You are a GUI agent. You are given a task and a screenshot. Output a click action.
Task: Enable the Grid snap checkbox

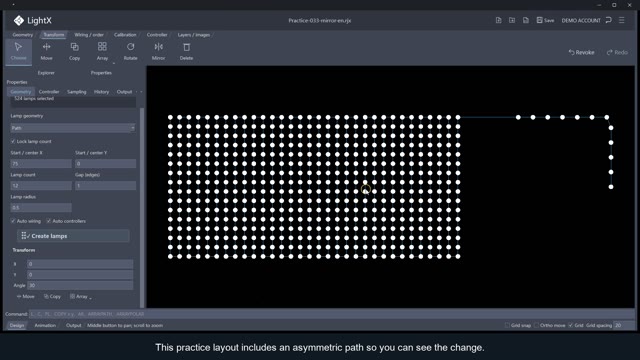507,325
